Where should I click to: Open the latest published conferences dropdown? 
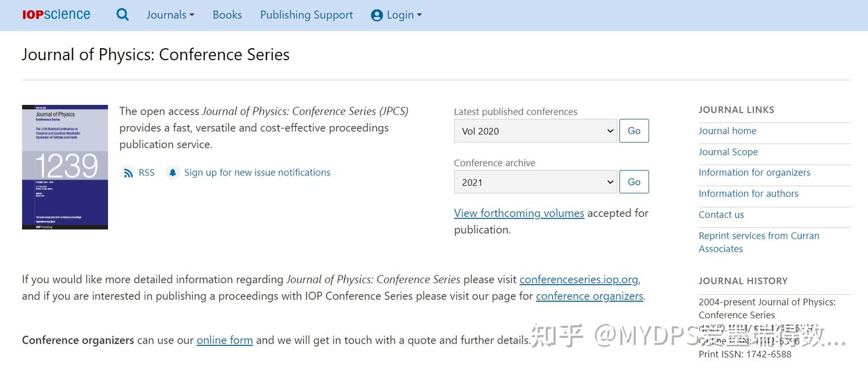point(535,131)
